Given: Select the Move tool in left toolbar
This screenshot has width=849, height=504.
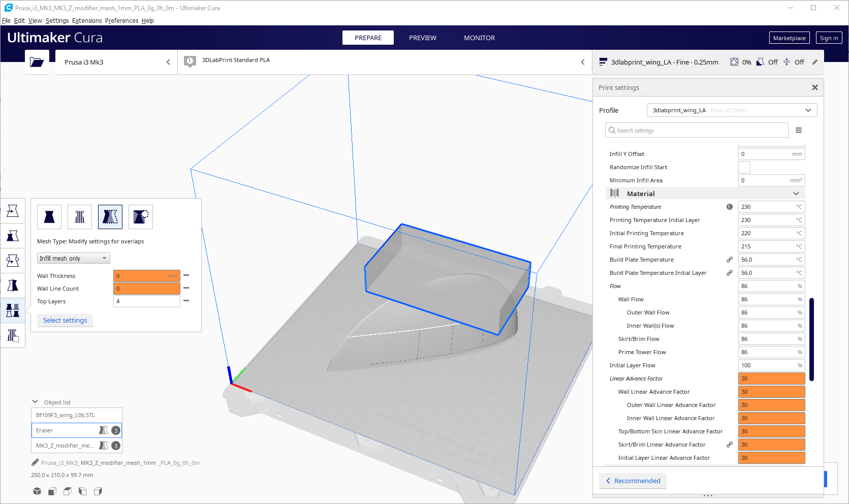Looking at the screenshot, I should pos(13,211).
